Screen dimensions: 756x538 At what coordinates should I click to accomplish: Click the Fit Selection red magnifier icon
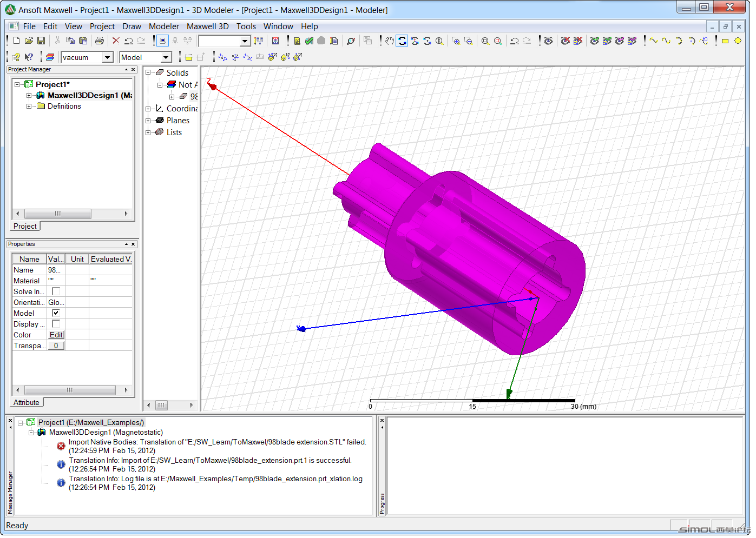pyautogui.click(x=498, y=41)
